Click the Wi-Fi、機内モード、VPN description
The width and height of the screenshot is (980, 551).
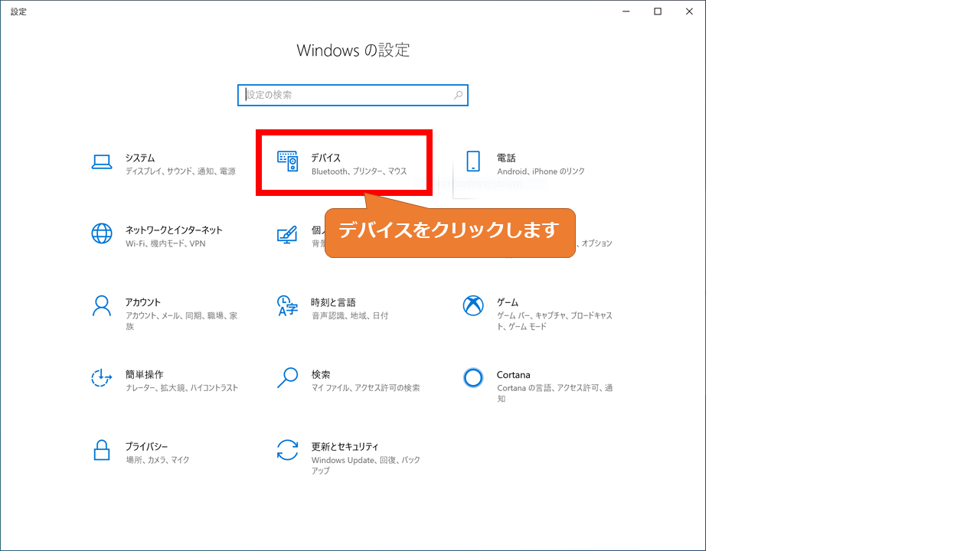[165, 243]
